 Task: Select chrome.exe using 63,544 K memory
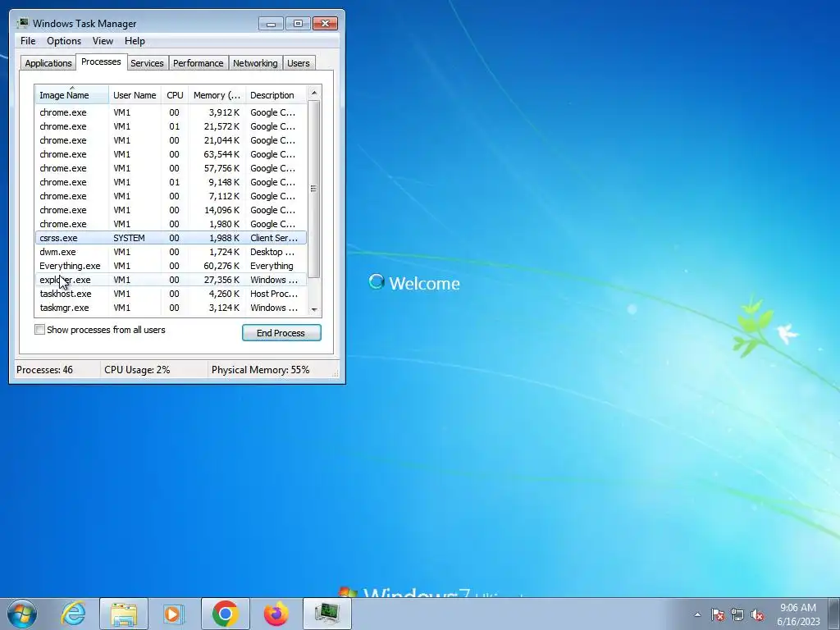coord(171,154)
